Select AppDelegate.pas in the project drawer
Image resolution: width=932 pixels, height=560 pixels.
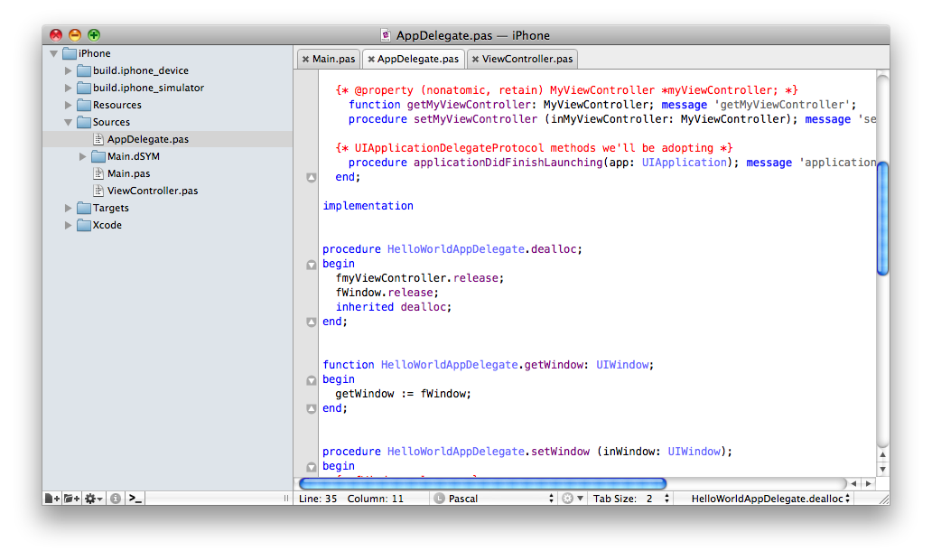click(168, 139)
